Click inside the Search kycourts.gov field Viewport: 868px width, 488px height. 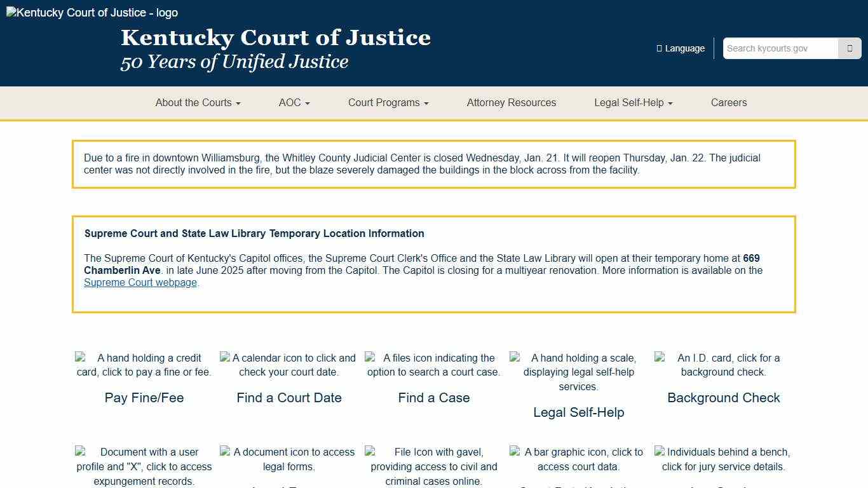click(x=780, y=48)
